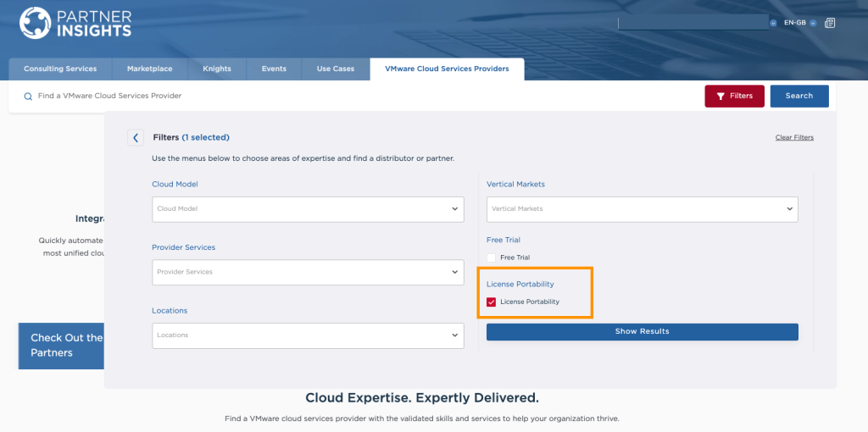Uncheck the License Portability checkbox
This screenshot has width=868, height=432.
click(491, 302)
